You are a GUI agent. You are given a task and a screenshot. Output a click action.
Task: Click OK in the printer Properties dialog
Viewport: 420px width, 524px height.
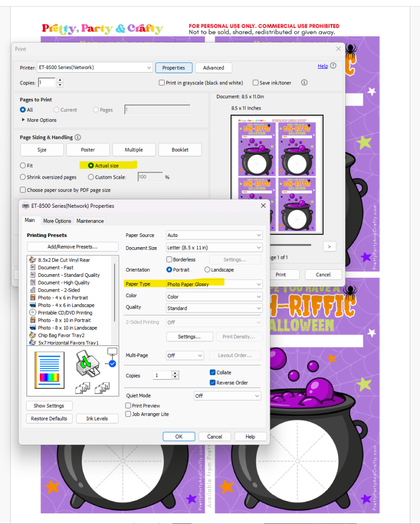click(179, 436)
